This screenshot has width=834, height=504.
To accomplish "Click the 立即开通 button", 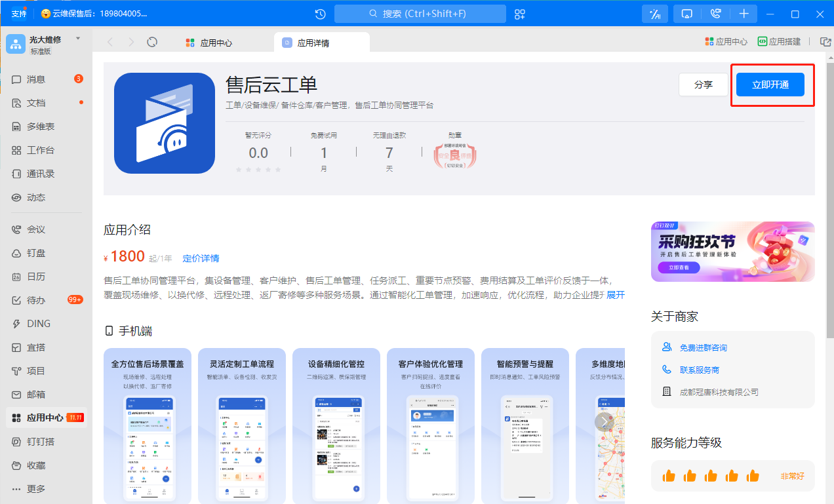I will pyautogui.click(x=770, y=85).
